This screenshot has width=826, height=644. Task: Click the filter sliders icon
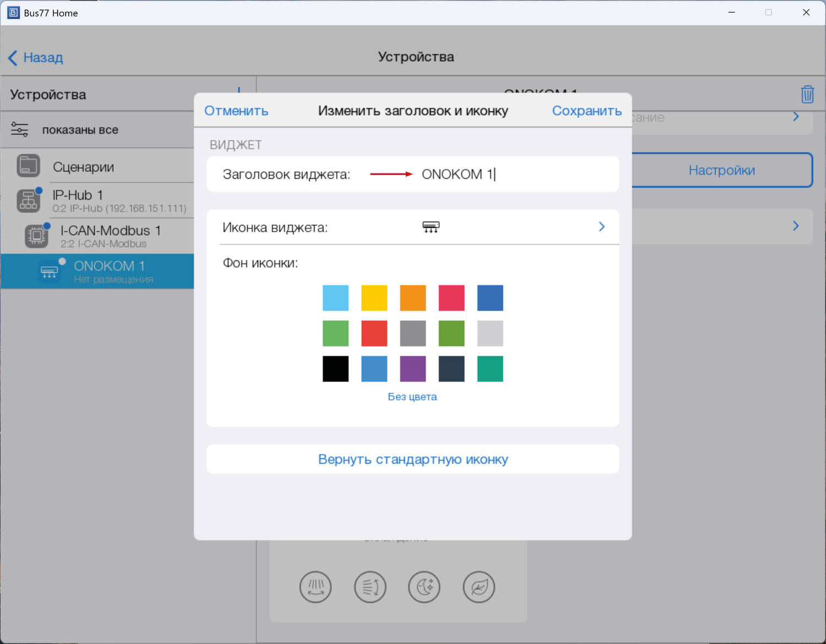(20, 130)
